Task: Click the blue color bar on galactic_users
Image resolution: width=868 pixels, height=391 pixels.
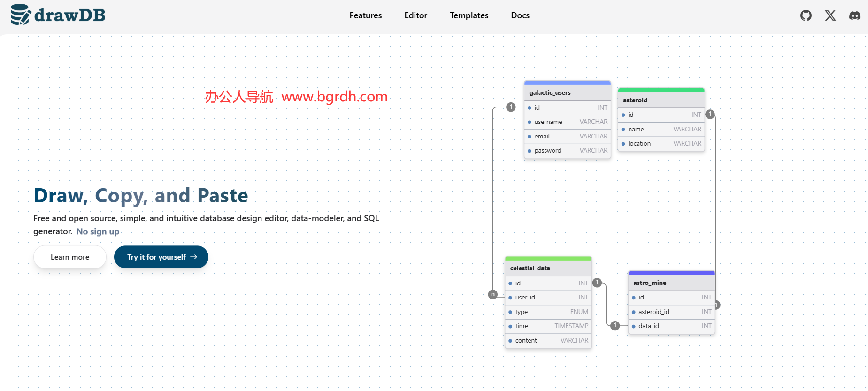Action: tap(567, 83)
